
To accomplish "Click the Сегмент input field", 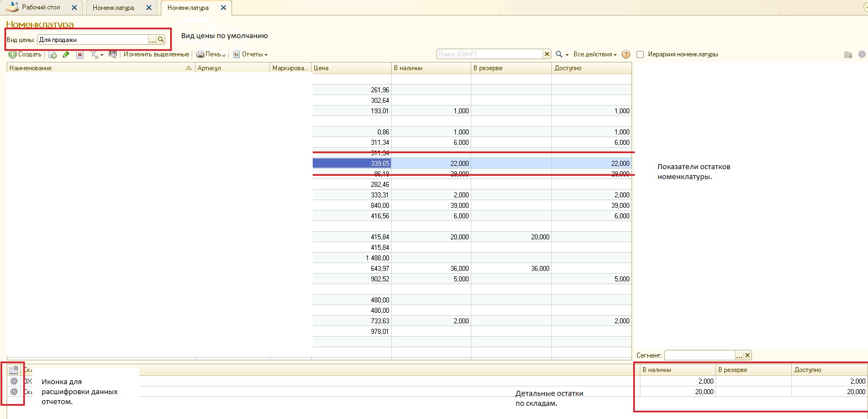I will click(x=699, y=355).
